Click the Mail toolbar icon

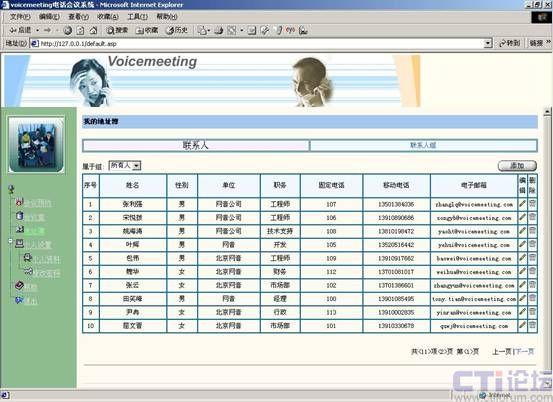click(x=202, y=31)
